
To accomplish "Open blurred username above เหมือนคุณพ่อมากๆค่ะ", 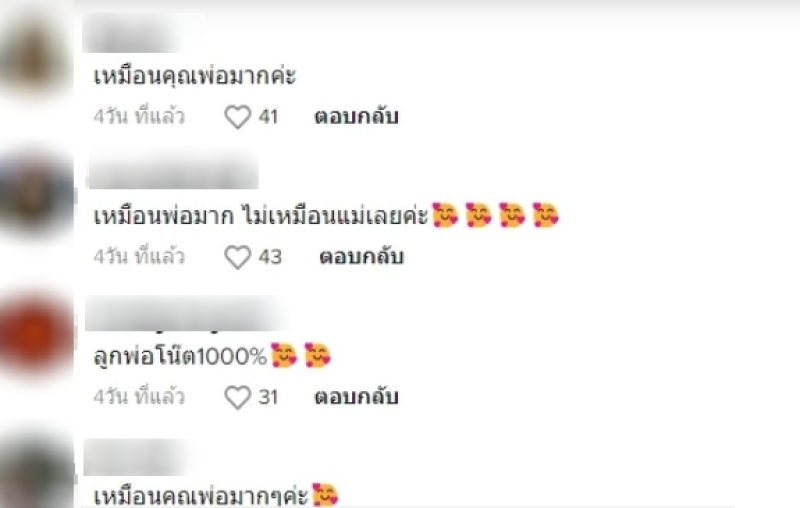I will (136, 458).
